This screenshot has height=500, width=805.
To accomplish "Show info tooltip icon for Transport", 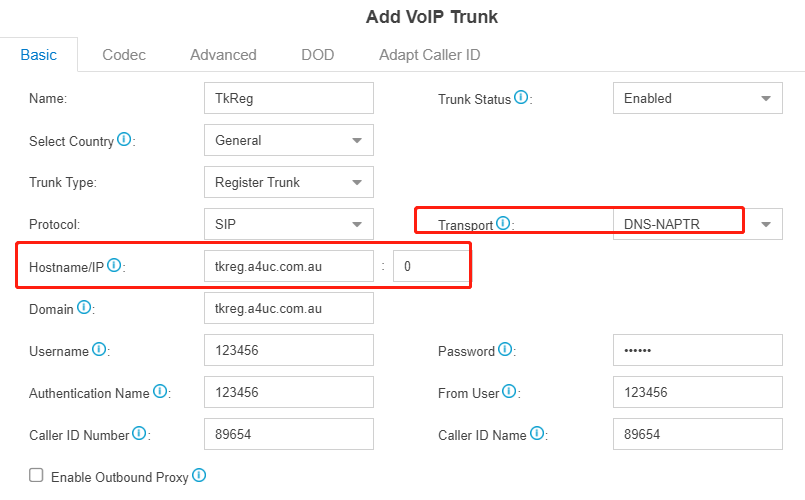I will click(x=503, y=223).
